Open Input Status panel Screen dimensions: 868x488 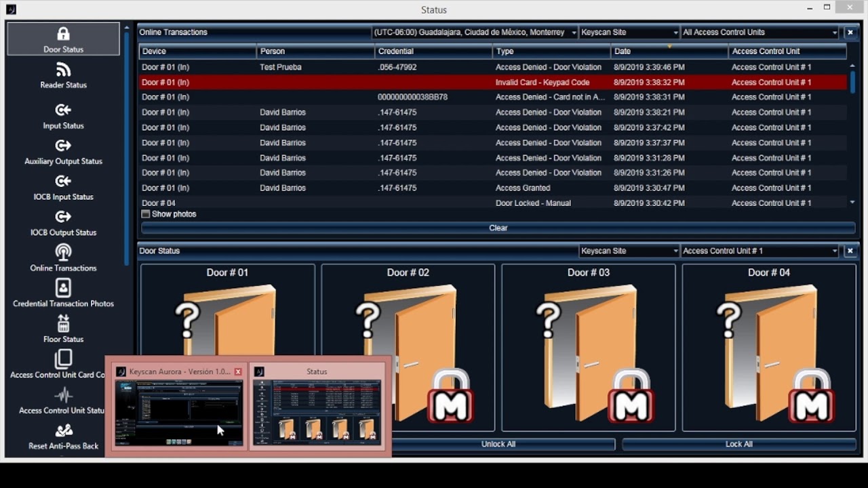point(63,117)
